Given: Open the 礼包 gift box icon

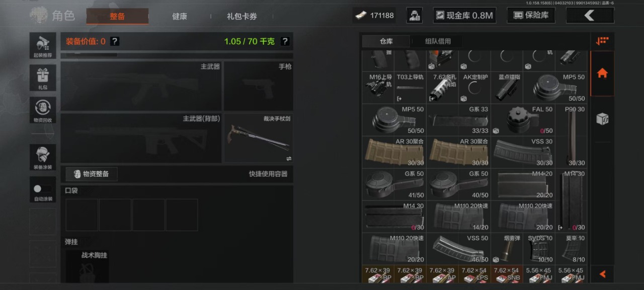Looking at the screenshot, I should pyautogui.click(x=43, y=78).
